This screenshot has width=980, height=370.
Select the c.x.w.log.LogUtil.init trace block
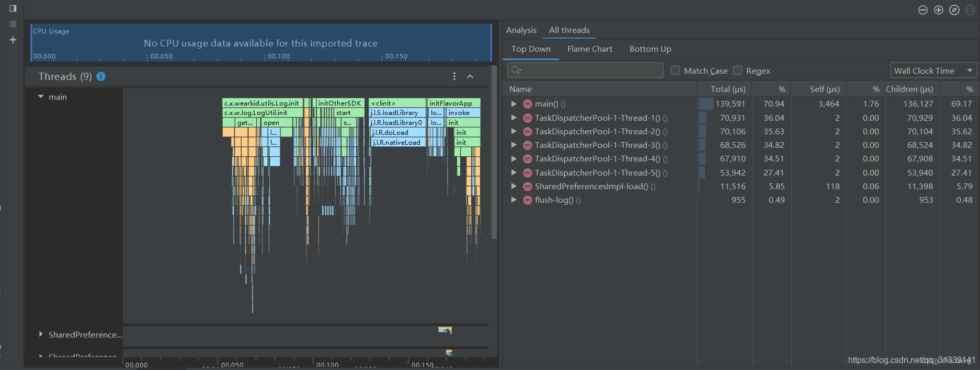(262, 113)
